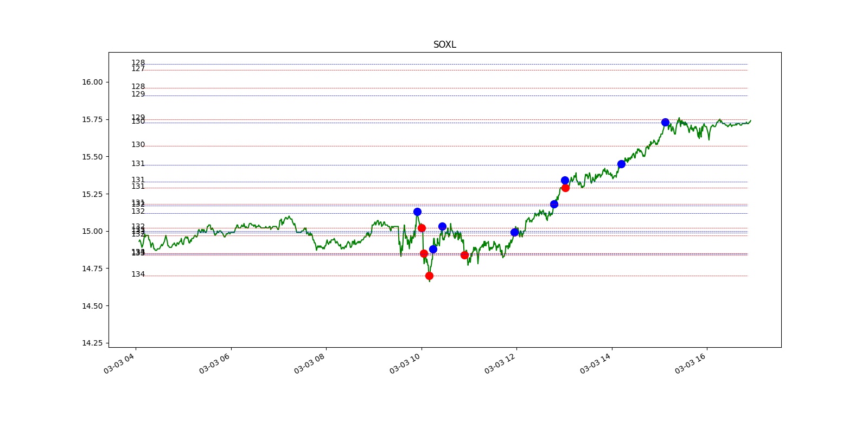Click the red marker near 14.85 just after 10:00
The height and width of the screenshot is (434, 868).
(424, 253)
